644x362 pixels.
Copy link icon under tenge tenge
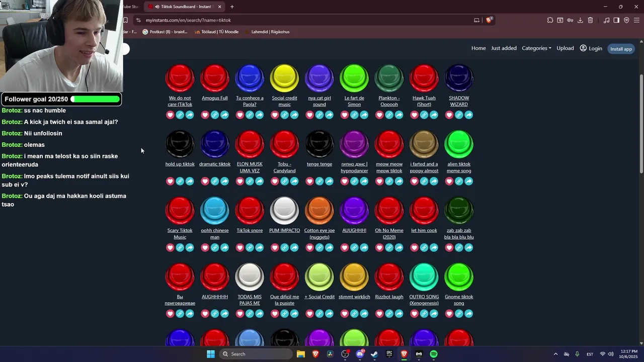319,182
